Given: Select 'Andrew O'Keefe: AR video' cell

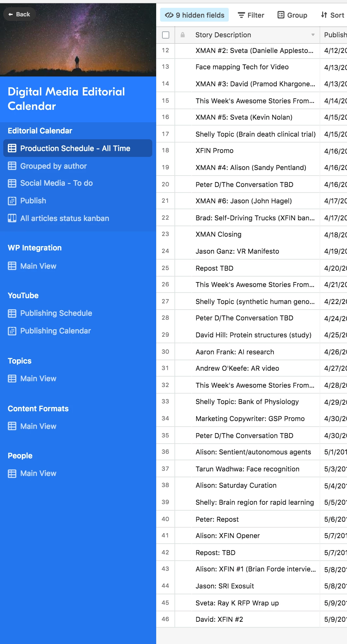Looking at the screenshot, I should [256, 368].
